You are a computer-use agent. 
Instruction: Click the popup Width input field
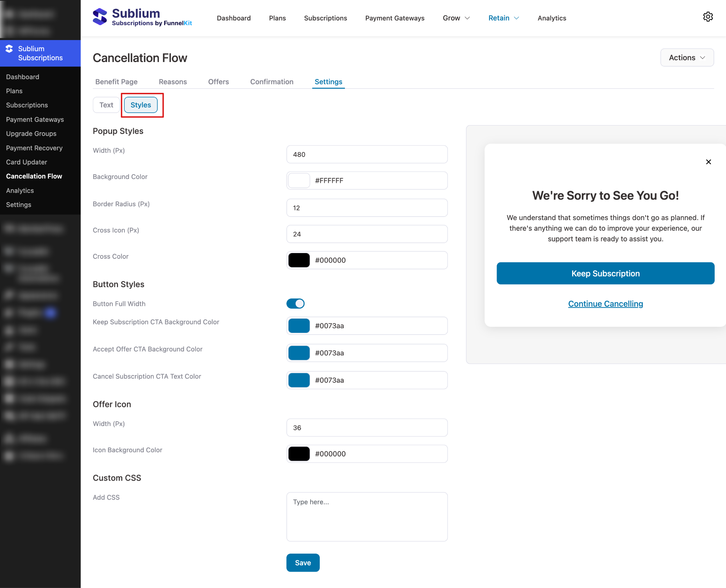pyautogui.click(x=367, y=155)
